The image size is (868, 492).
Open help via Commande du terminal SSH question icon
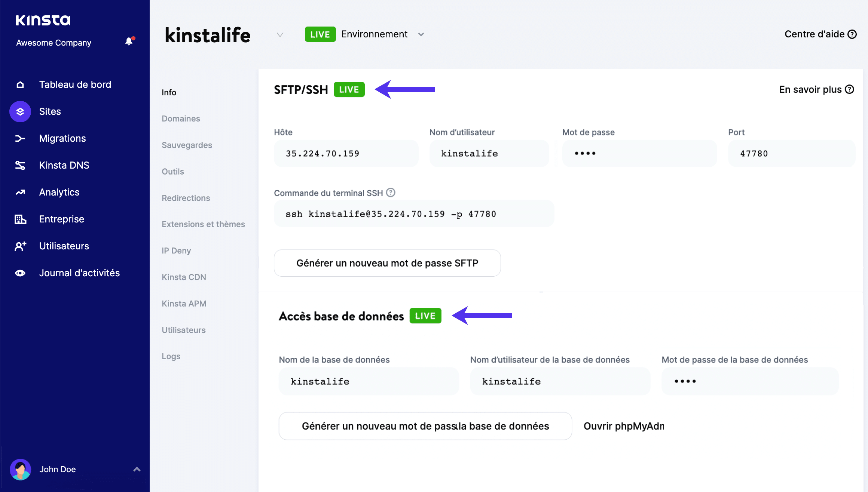[391, 193]
